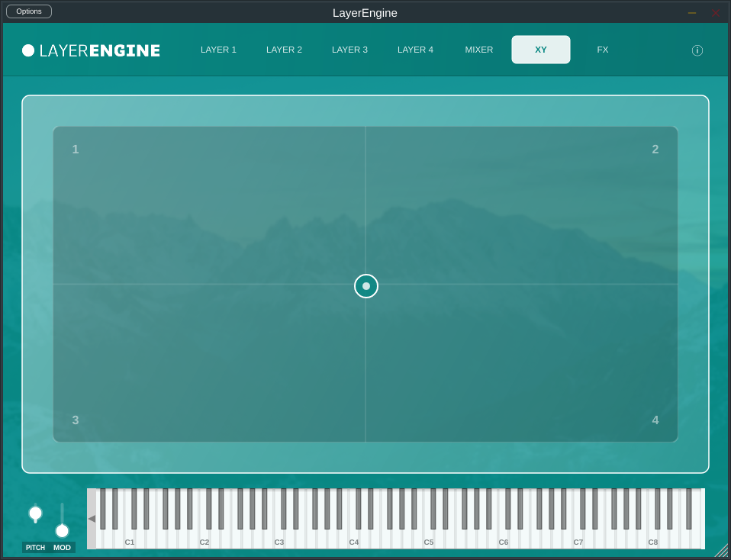Click corner label 1 on XY pad
Image resolution: width=731 pixels, height=560 pixels.
click(x=76, y=150)
